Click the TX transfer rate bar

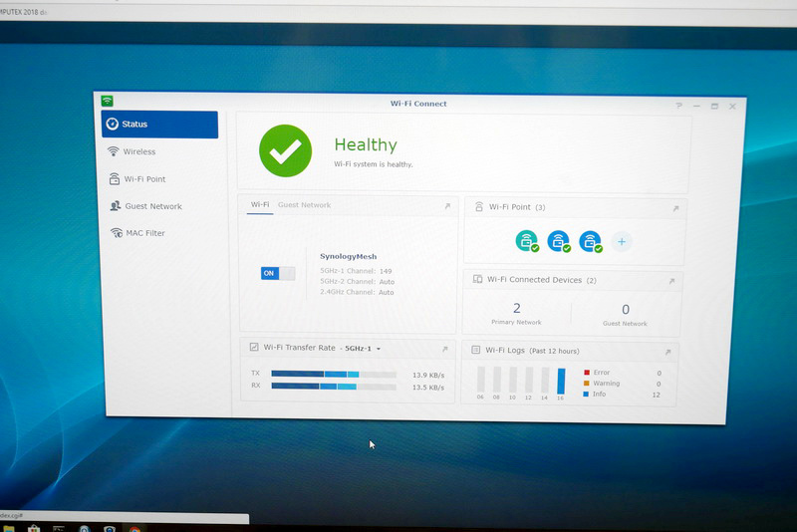point(334,374)
